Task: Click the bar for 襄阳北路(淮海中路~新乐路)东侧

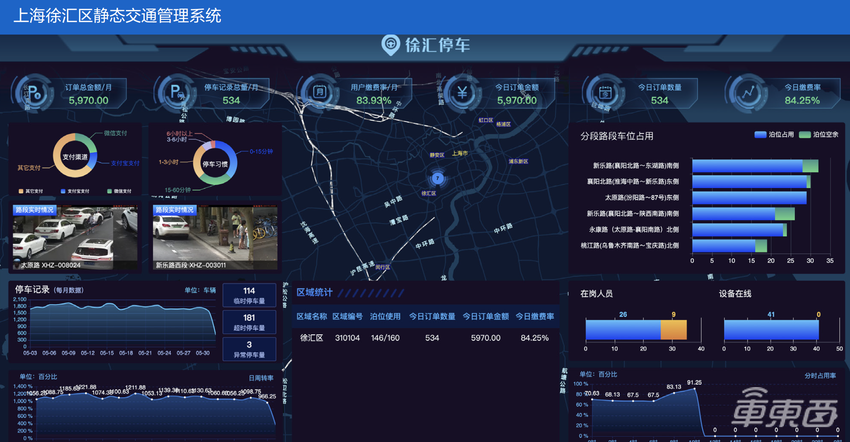Action: click(751, 182)
